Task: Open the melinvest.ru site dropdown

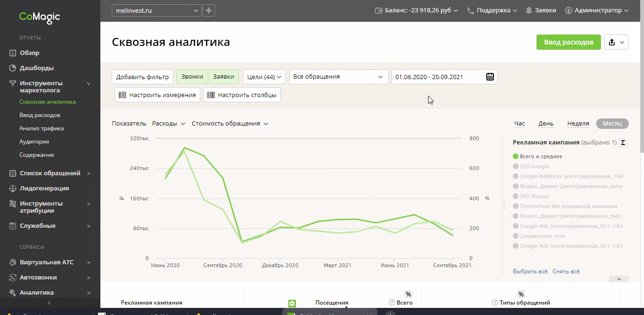Action: tap(157, 10)
